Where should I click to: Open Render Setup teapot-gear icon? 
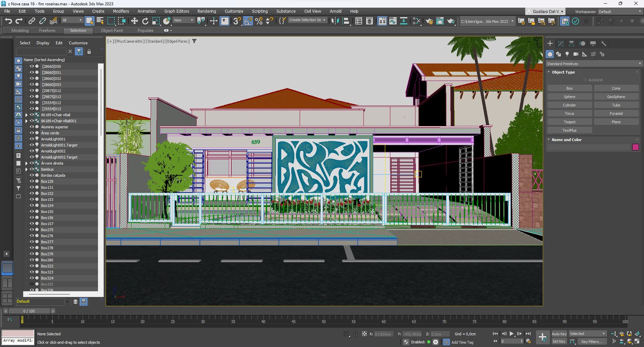tap(429, 21)
